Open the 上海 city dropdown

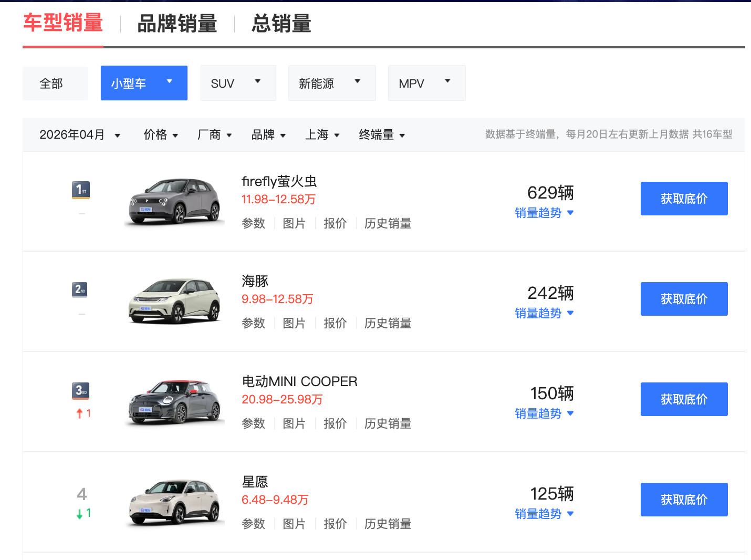322,135
